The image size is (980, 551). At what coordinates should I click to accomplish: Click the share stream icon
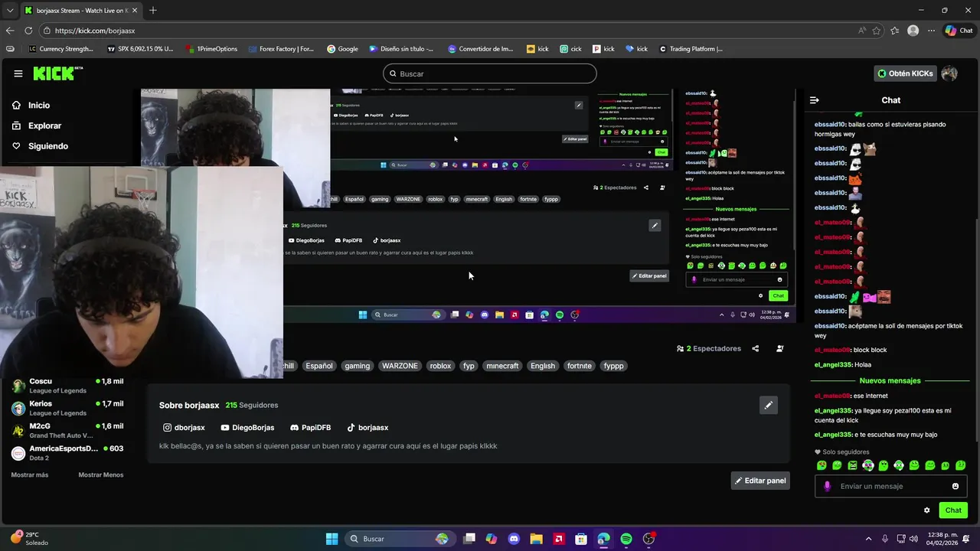click(x=755, y=348)
